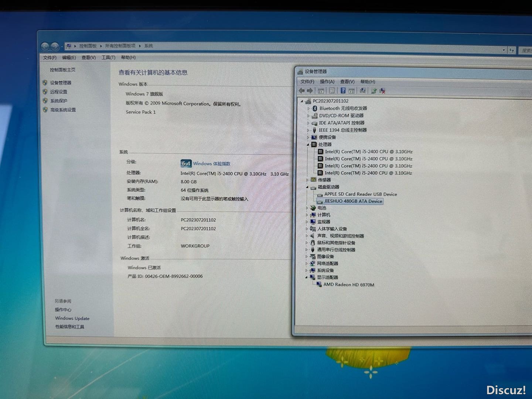The image size is (532, 399).
Task: Click the 网络适配器 network icon
Action: click(x=313, y=263)
